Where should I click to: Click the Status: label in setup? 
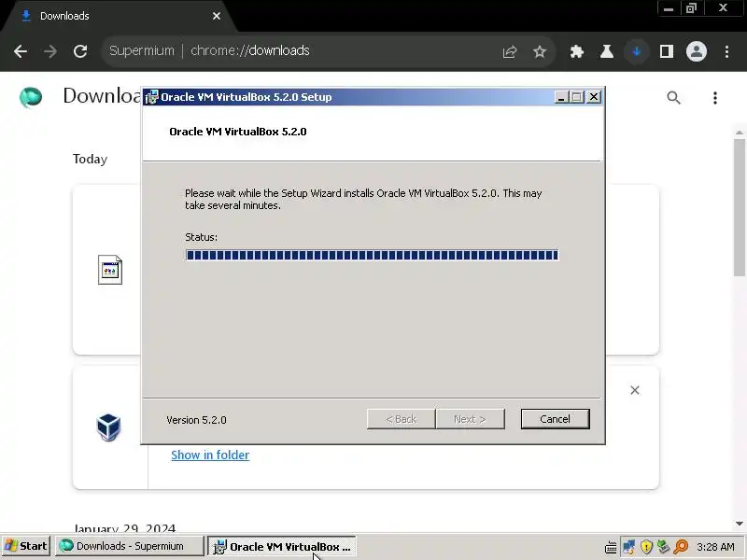tap(201, 237)
